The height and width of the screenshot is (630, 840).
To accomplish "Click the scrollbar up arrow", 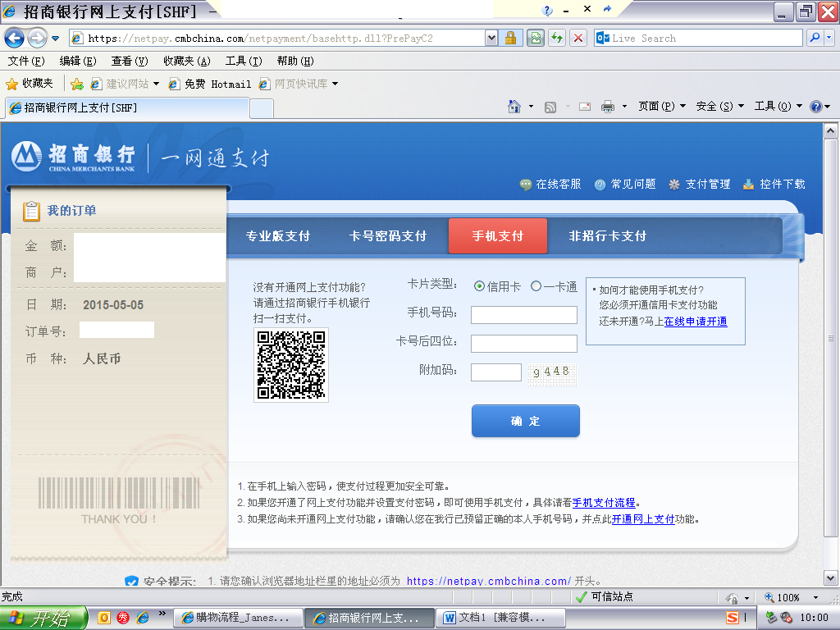I will (830, 130).
